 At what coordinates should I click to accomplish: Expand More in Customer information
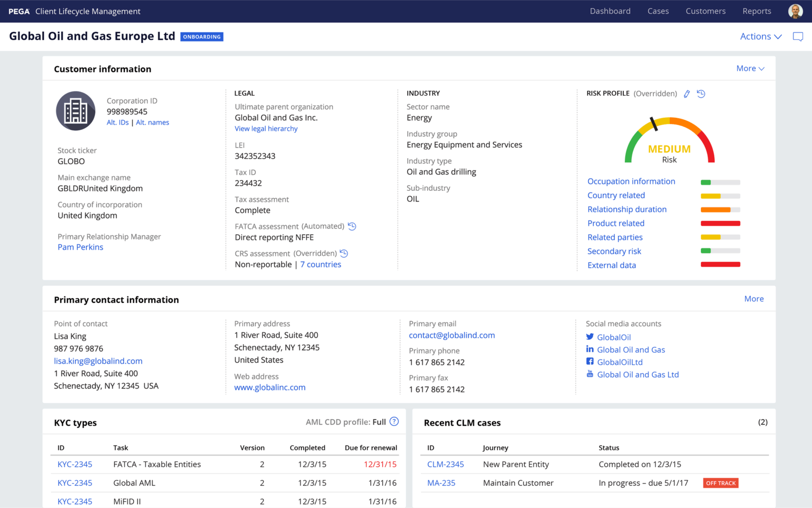click(x=750, y=68)
